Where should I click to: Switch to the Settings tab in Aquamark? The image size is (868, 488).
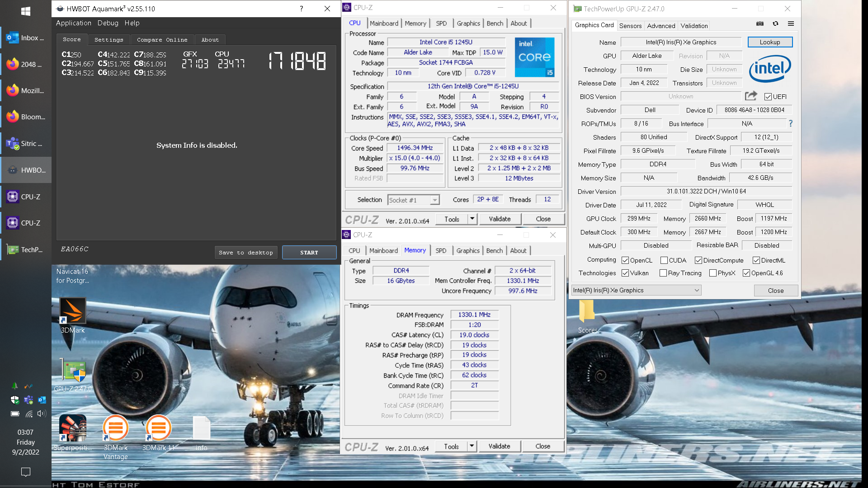(109, 40)
